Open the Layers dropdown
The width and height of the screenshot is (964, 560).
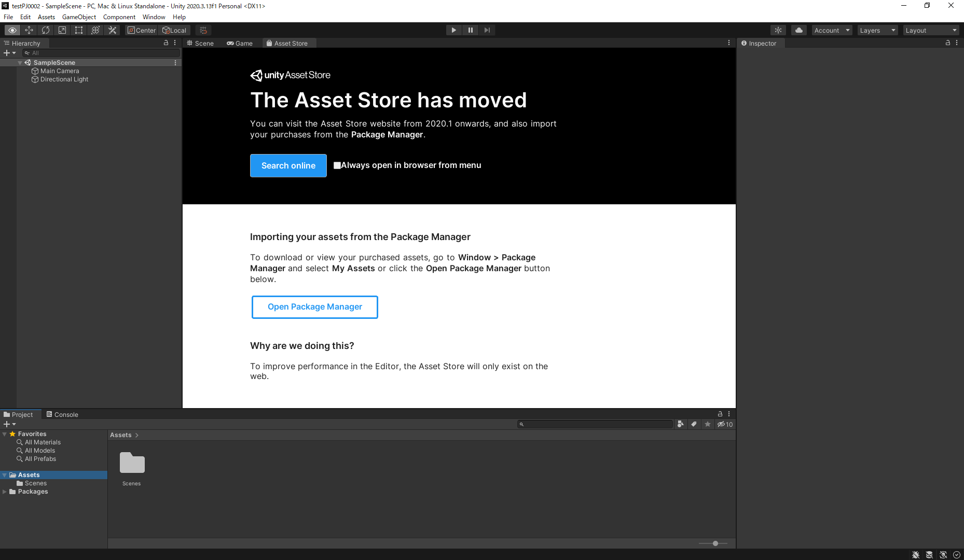point(877,30)
